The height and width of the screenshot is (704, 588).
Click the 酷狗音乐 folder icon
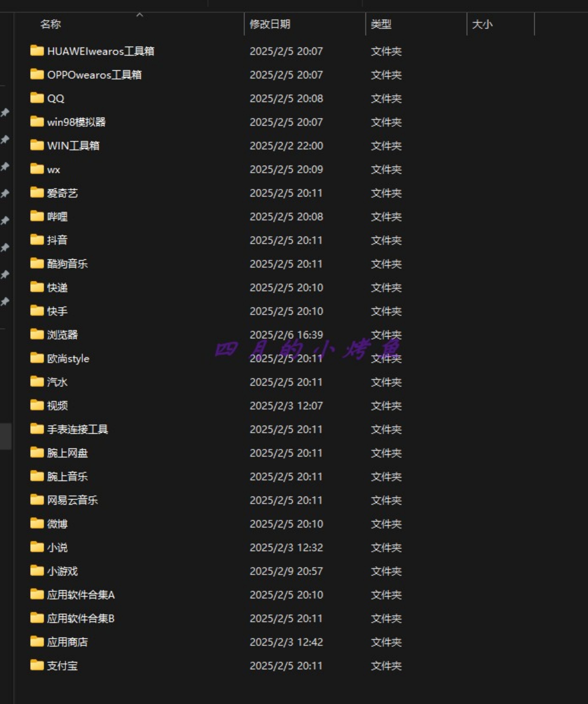pyautogui.click(x=37, y=263)
